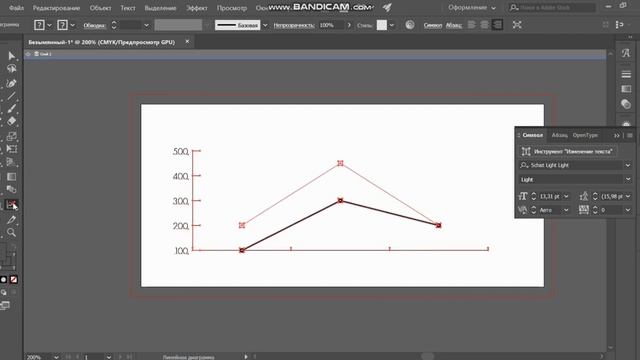Image resolution: width=640 pixels, height=360 pixels.
Task: Open the Оформление workspace dropdown
Action: point(471,8)
